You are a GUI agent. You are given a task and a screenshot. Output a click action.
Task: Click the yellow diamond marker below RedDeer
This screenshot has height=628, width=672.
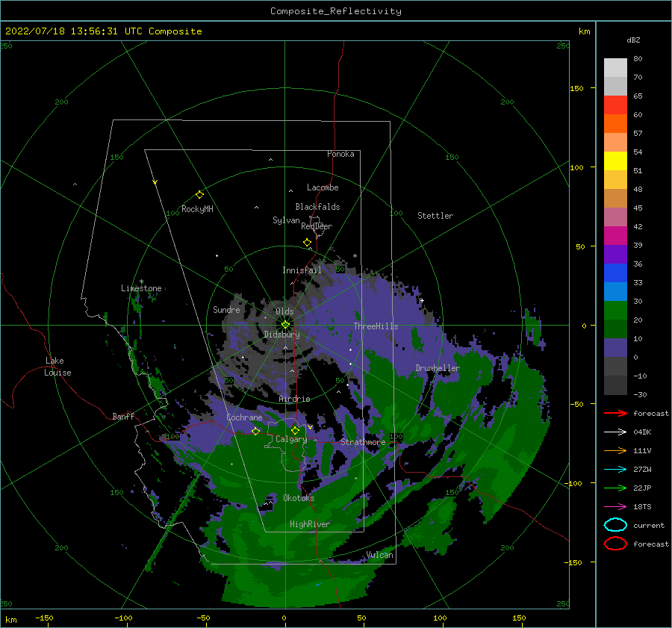point(308,243)
